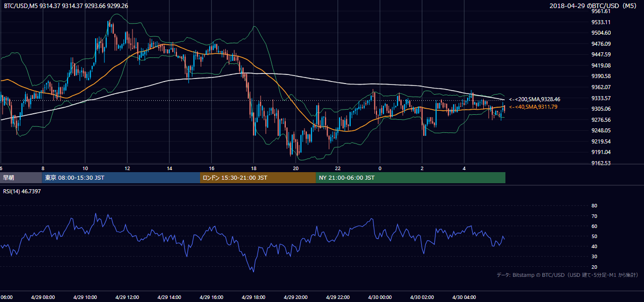The height and width of the screenshot is (302, 644).
Task: Click price axis value 9276.56
Action: point(601,120)
